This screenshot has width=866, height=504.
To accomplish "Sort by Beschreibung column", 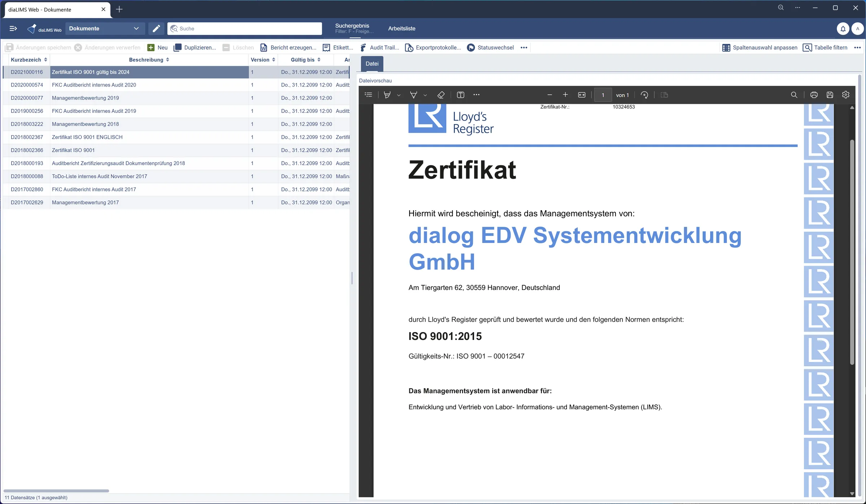I will click(x=167, y=60).
